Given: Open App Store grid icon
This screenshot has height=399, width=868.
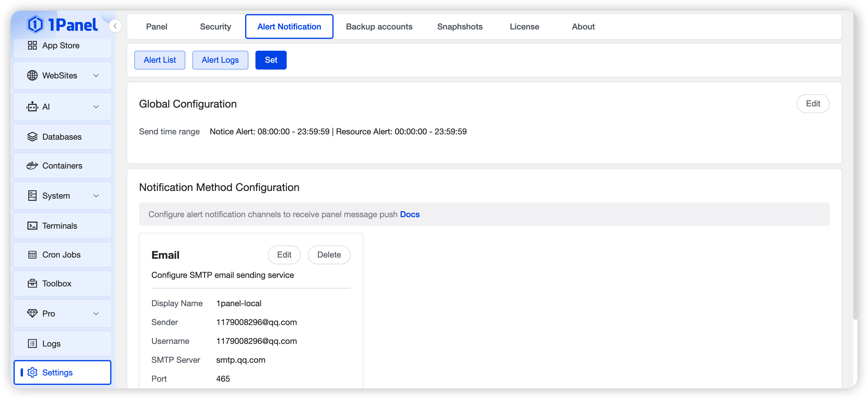Looking at the screenshot, I should [32, 45].
